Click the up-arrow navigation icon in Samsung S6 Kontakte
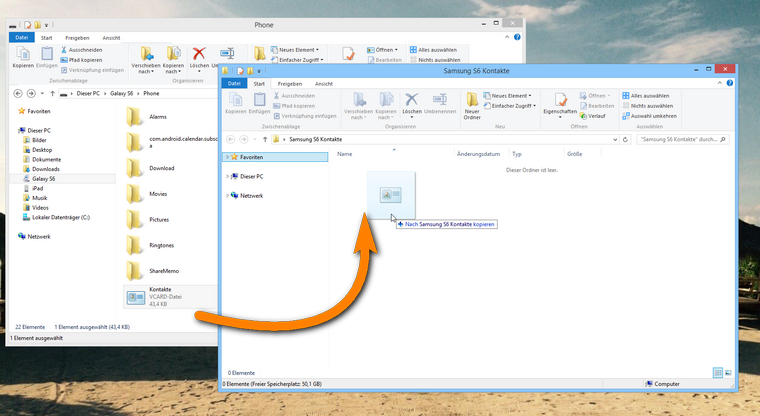This screenshot has height=416, width=760. tap(265, 139)
